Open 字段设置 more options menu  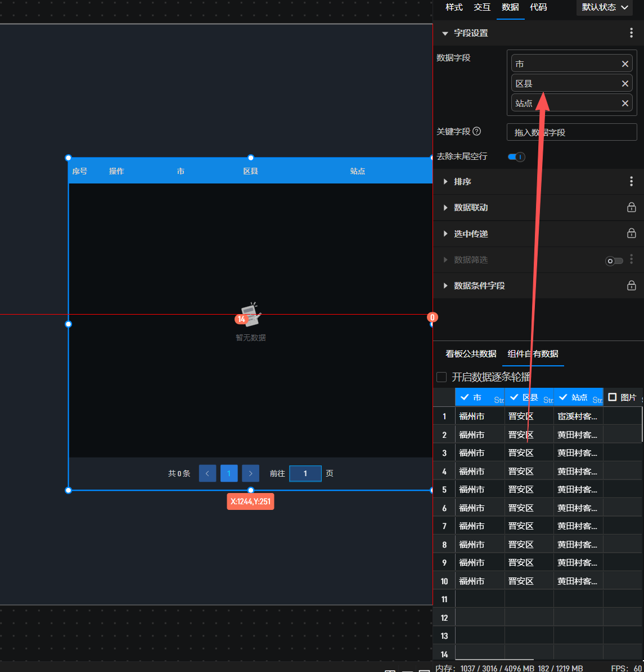click(x=631, y=33)
